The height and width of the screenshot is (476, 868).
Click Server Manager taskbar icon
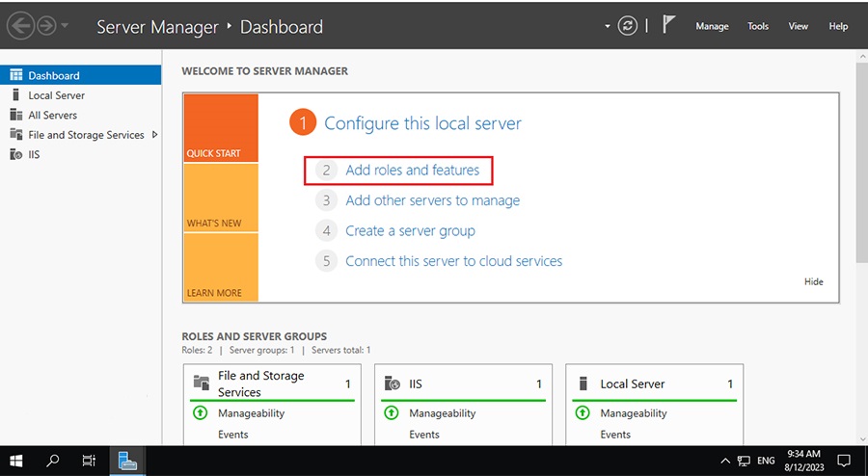point(127,461)
